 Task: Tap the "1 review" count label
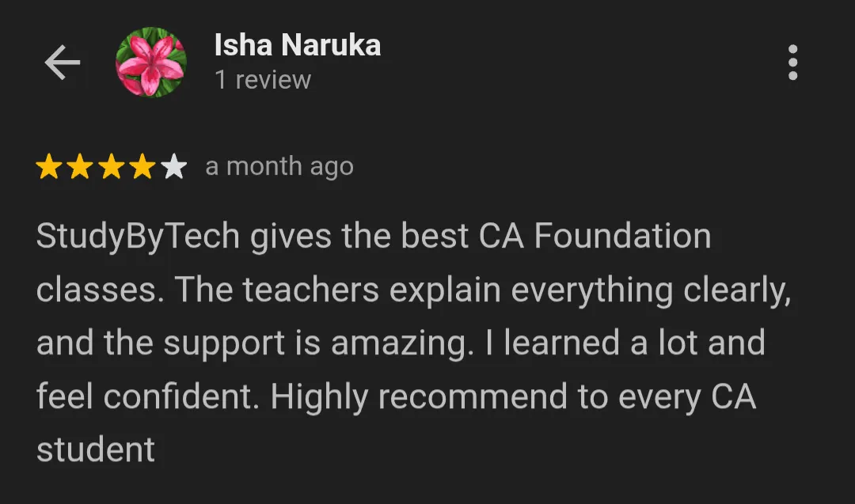click(x=262, y=80)
